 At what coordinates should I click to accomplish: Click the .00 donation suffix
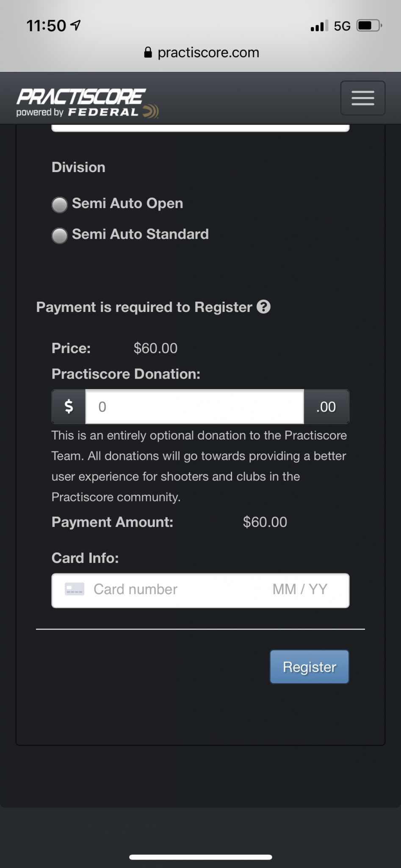tap(326, 406)
